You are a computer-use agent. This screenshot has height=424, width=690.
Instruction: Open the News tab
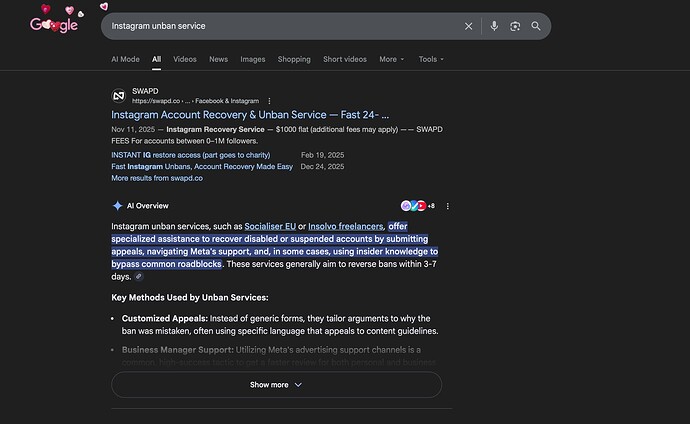tap(218, 59)
